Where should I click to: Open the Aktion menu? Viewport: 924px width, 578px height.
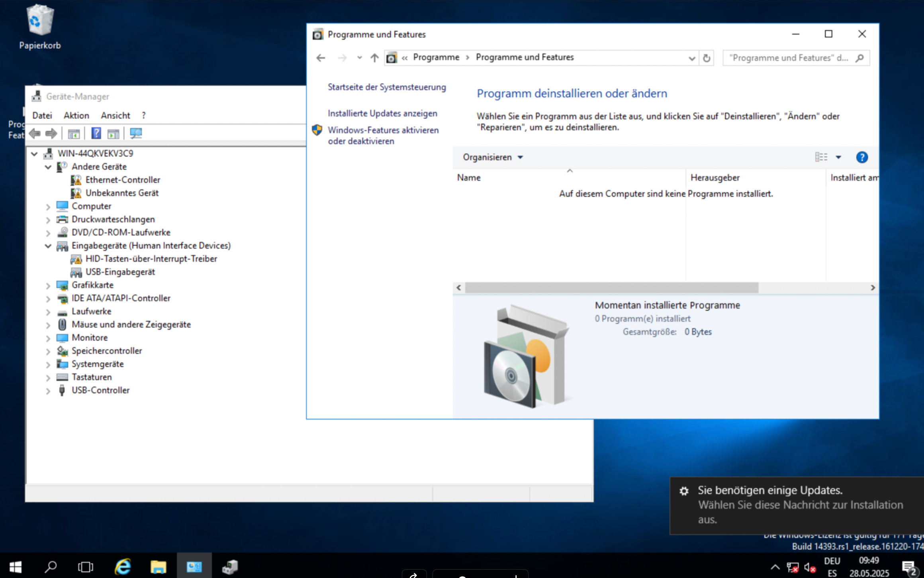tap(76, 116)
